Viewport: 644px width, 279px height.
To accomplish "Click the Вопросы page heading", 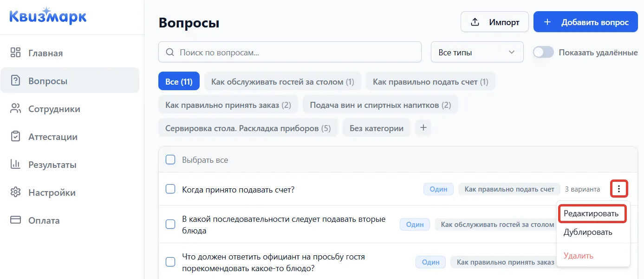I will (189, 22).
